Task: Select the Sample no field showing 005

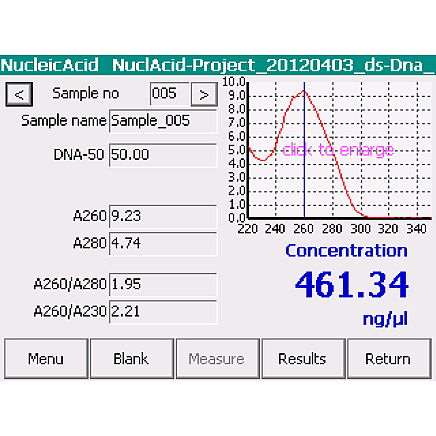Action: 170,94
